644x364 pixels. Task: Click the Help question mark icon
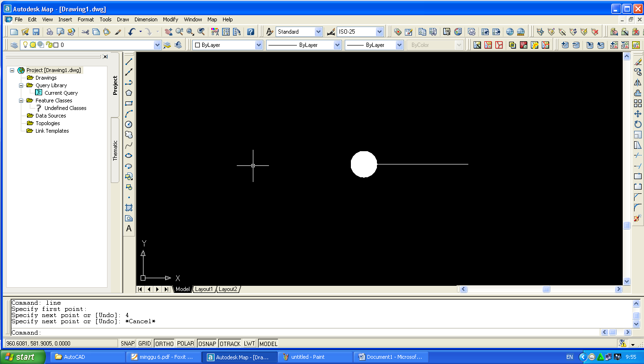tap(250, 32)
